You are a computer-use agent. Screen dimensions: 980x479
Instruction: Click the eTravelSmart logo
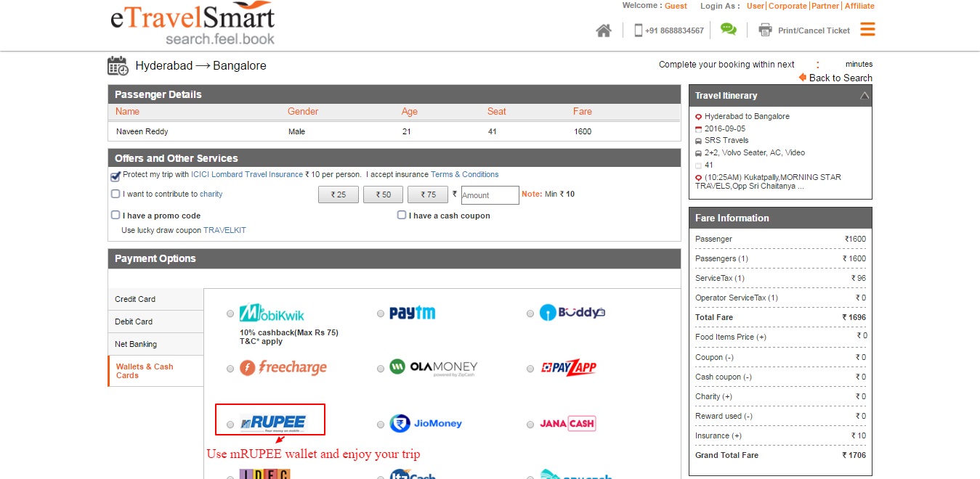click(193, 24)
